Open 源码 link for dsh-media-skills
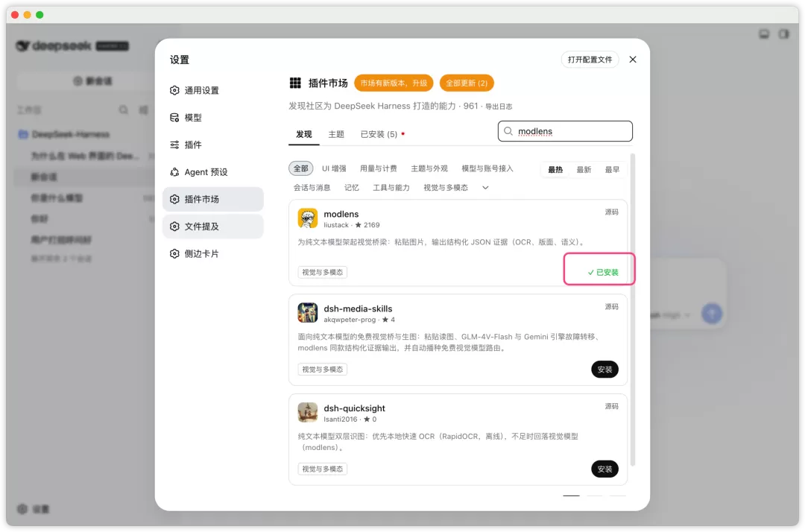 611,307
